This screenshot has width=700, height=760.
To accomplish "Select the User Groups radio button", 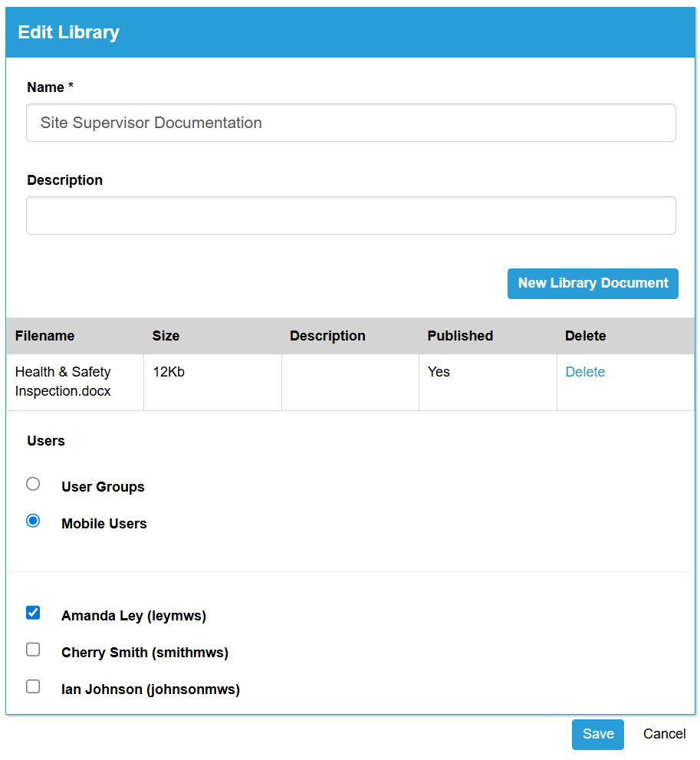I will coord(33,484).
